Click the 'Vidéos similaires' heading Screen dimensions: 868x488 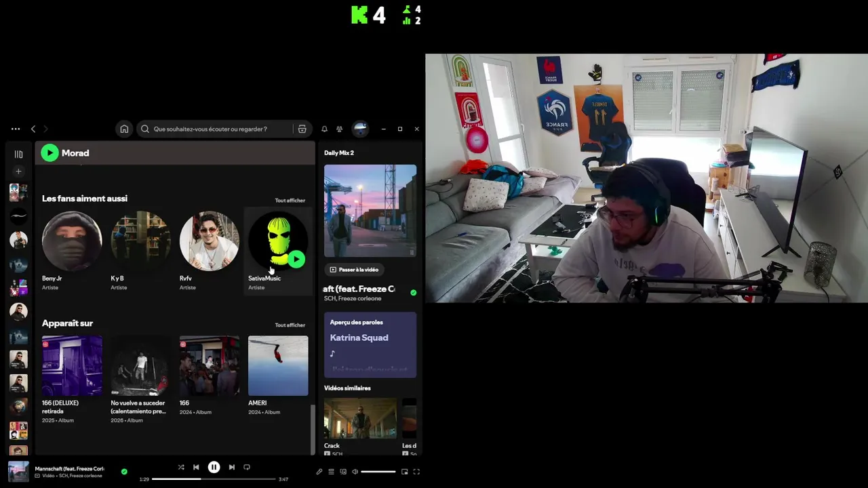[x=347, y=388]
